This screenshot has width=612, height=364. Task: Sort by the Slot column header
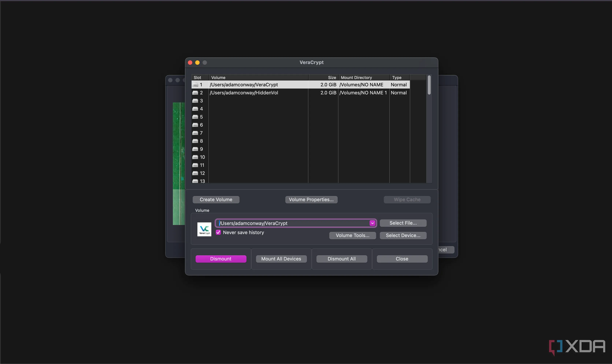pyautogui.click(x=200, y=78)
